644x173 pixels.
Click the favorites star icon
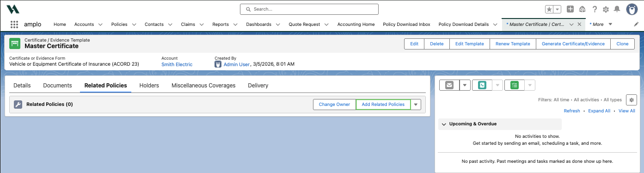point(549,9)
